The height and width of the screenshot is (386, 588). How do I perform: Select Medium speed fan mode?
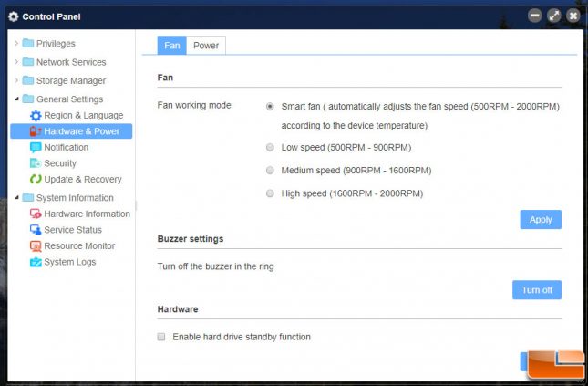[270, 171]
